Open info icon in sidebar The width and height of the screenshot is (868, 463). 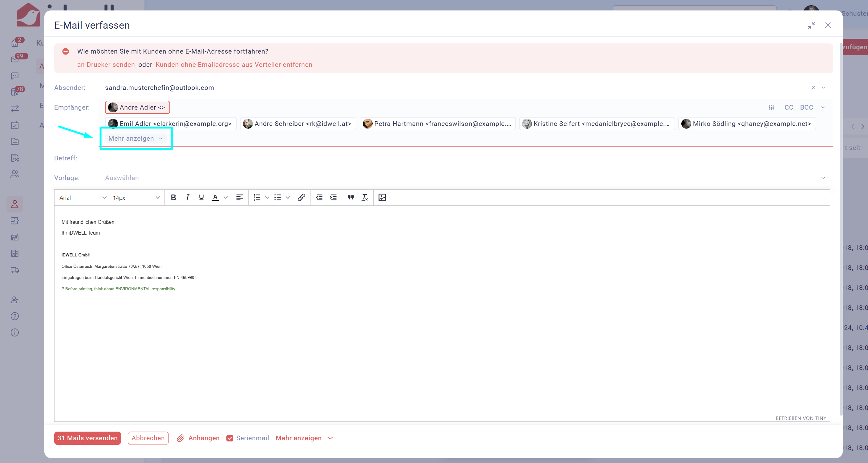15,333
